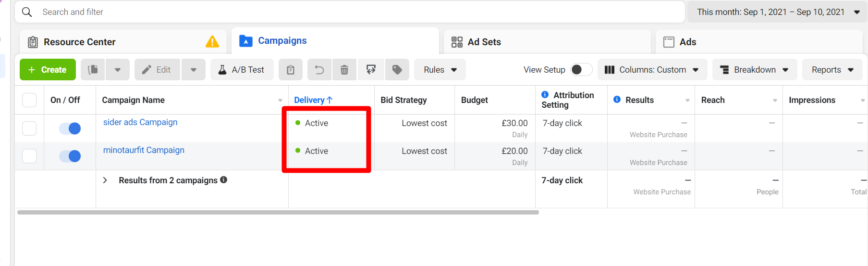The width and height of the screenshot is (868, 266).
Task: Turn off the sider ads Campaign switch
Action: (70, 128)
